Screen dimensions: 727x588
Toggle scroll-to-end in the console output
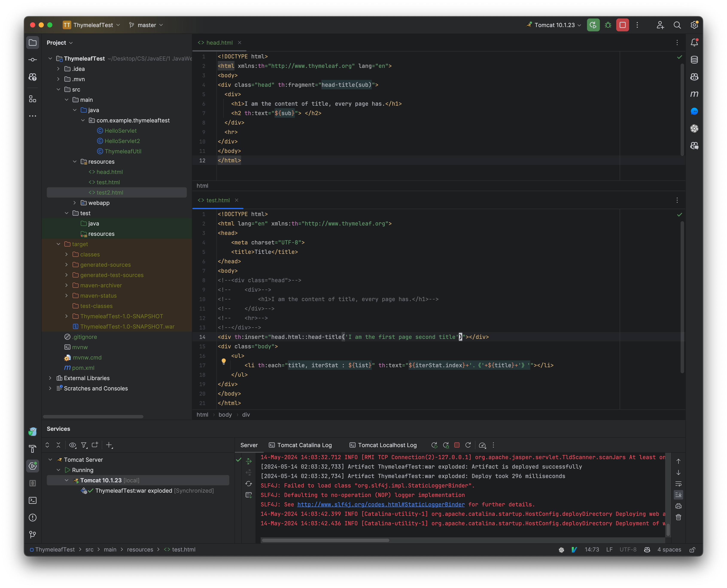pyautogui.click(x=678, y=495)
